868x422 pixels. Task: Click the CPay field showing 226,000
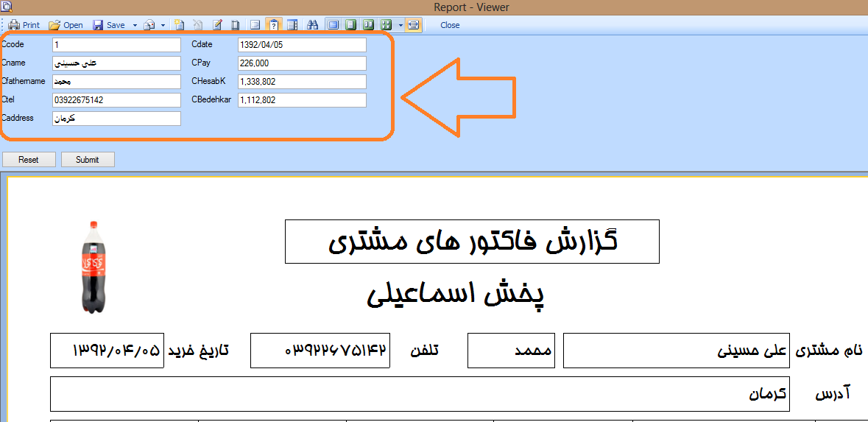coord(302,63)
